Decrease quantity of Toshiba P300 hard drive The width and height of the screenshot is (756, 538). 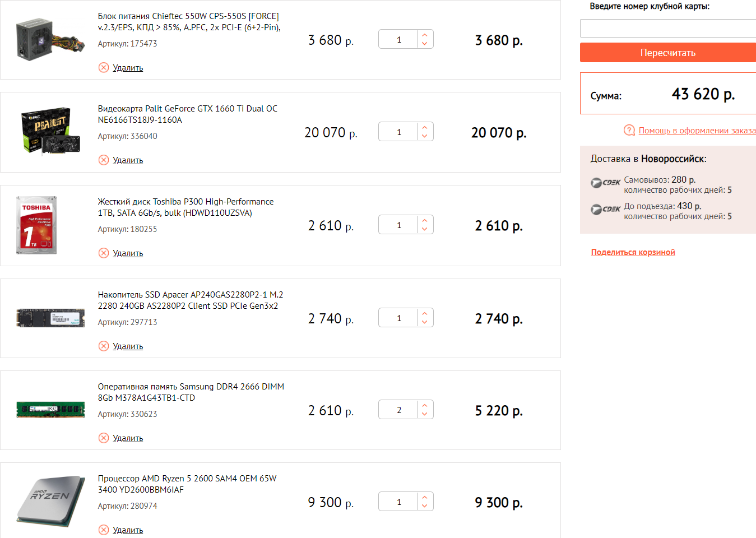pos(425,229)
